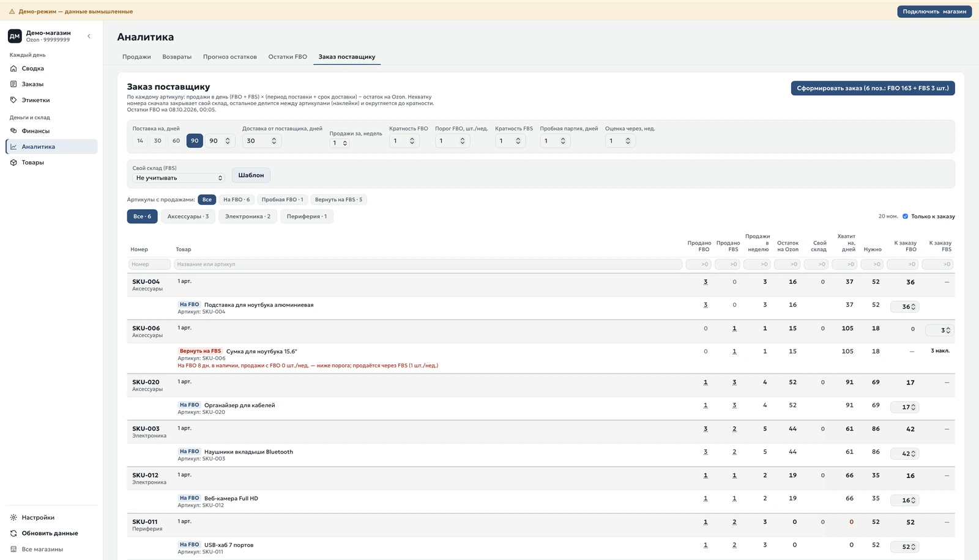
Task: Click the Подключить магазин button
Action: coord(934,11)
